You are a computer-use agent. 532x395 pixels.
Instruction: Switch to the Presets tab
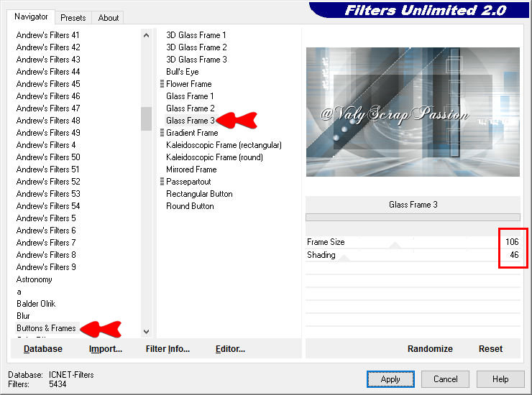73,18
